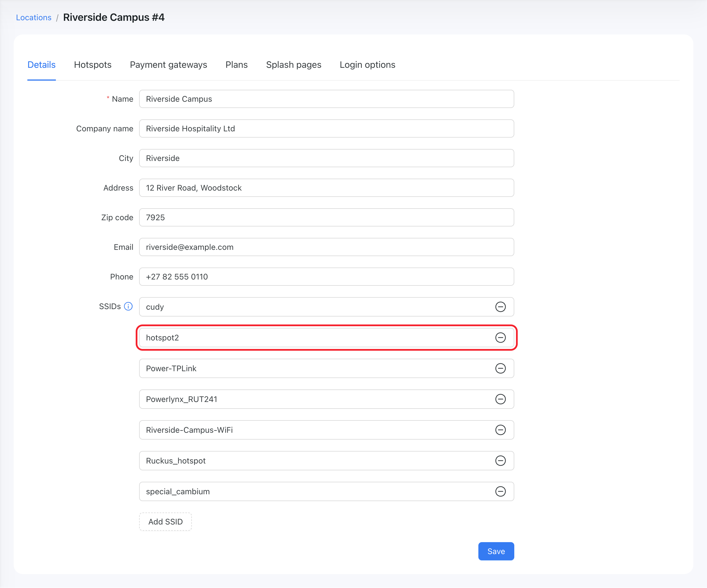The width and height of the screenshot is (707, 588).
Task: Save the location details
Action: (496, 551)
